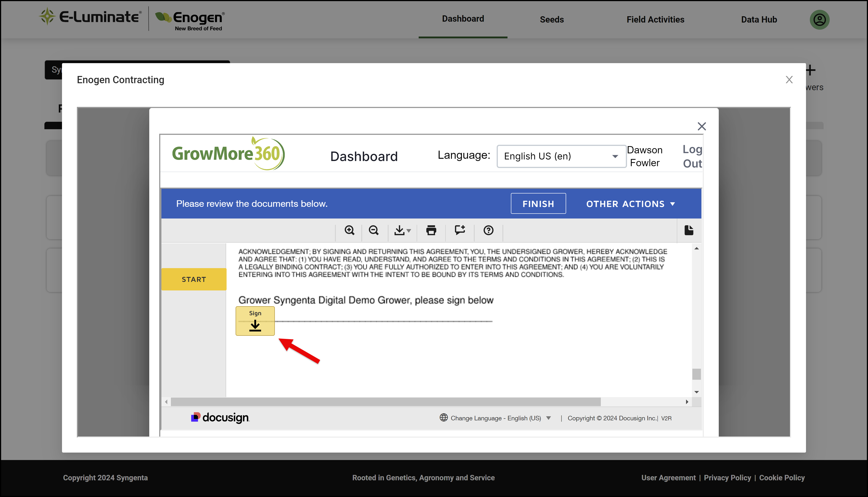Open the Seeds navigation tab

point(551,19)
